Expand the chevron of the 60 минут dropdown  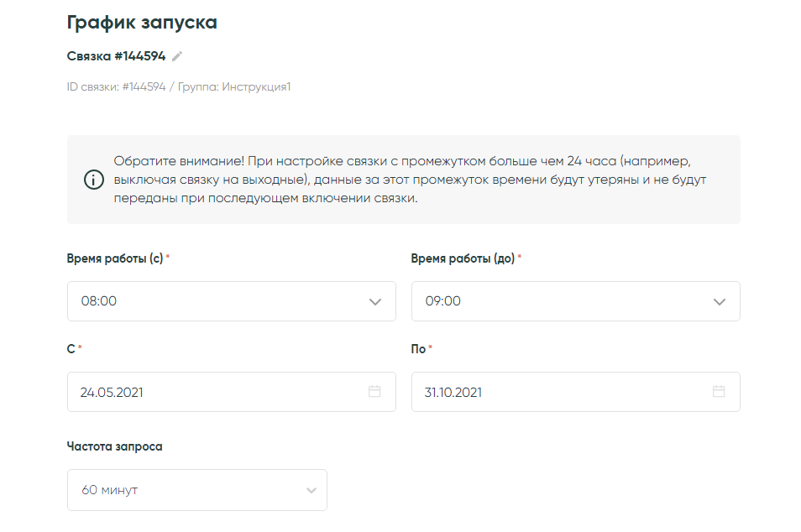(311, 490)
